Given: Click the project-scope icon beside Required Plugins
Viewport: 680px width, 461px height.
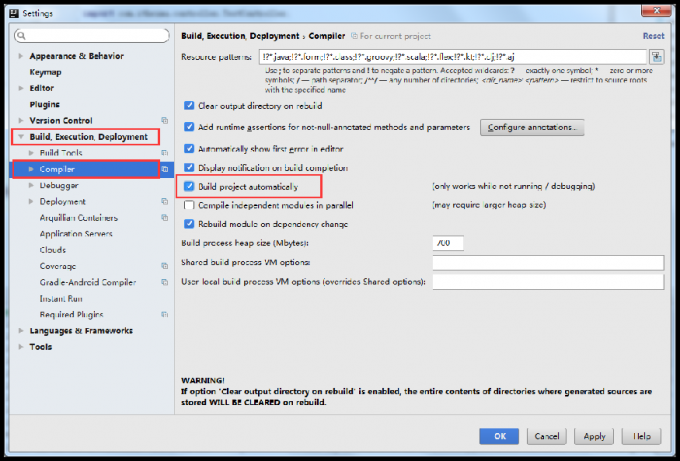Looking at the screenshot, I should tap(163, 314).
